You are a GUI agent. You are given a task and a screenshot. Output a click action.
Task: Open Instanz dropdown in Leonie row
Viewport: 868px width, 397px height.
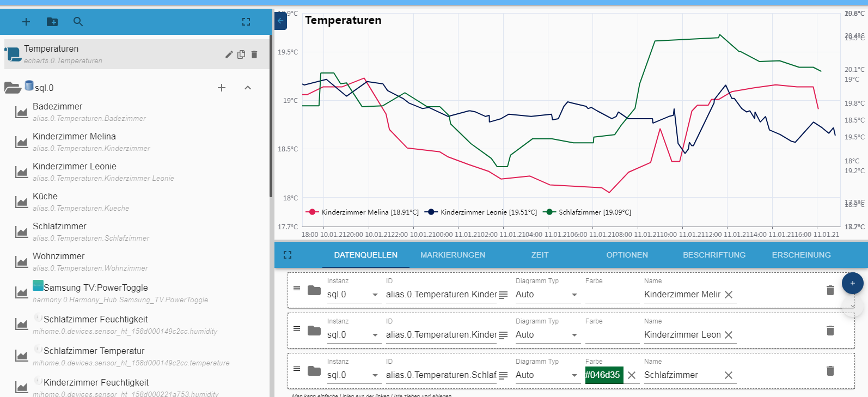pos(353,335)
